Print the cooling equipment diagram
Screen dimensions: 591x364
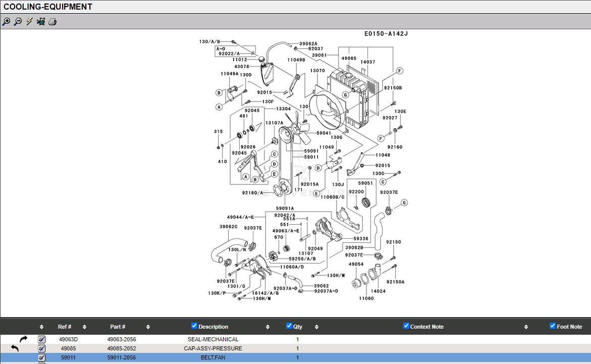(52, 22)
